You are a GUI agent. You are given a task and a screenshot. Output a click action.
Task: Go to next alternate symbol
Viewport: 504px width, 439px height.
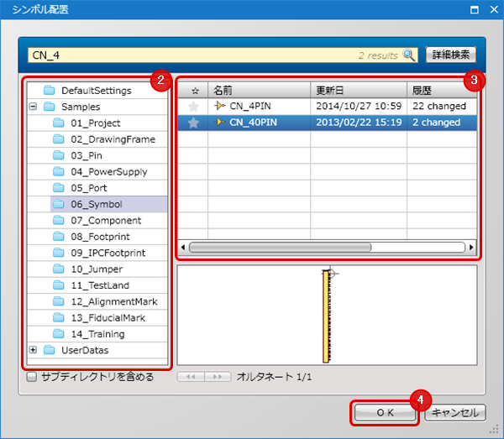point(218,377)
